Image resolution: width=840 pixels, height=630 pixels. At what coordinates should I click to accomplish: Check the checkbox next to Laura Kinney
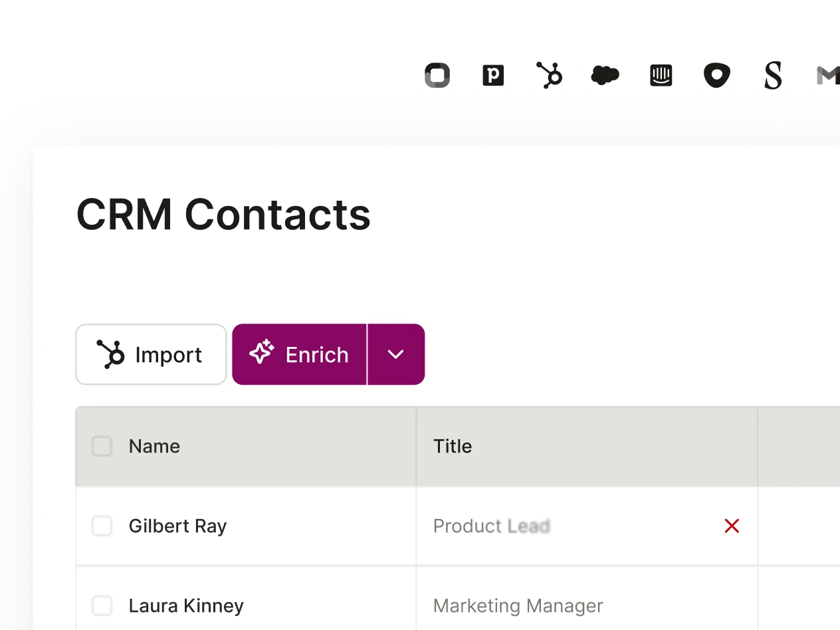point(102,605)
